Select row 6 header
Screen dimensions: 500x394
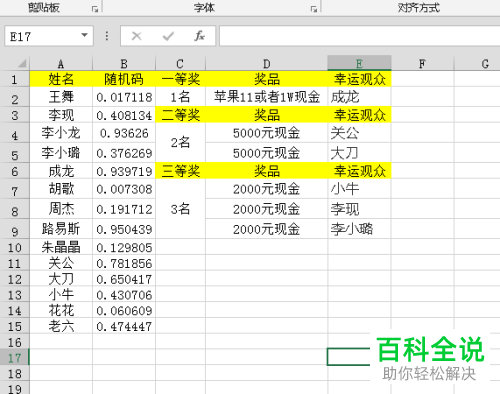pos(15,171)
